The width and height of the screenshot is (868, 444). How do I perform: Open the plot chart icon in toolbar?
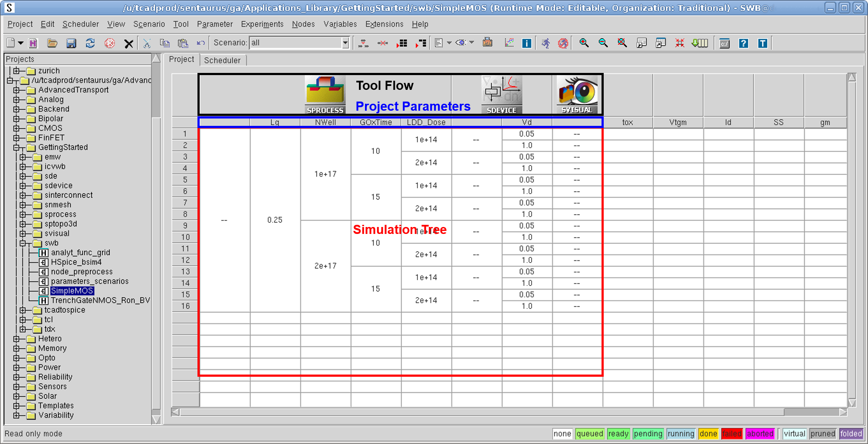tap(509, 43)
